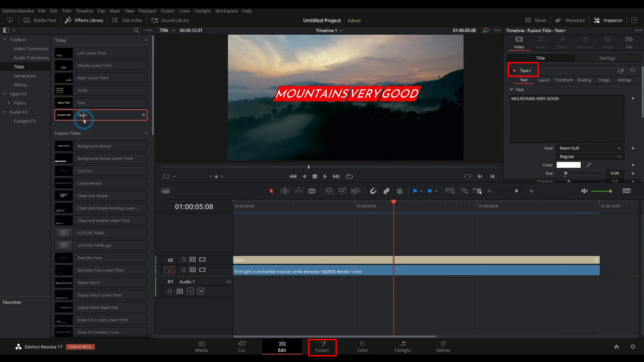Click the Insert Clip icon
644x362 pixels.
tap(329, 191)
